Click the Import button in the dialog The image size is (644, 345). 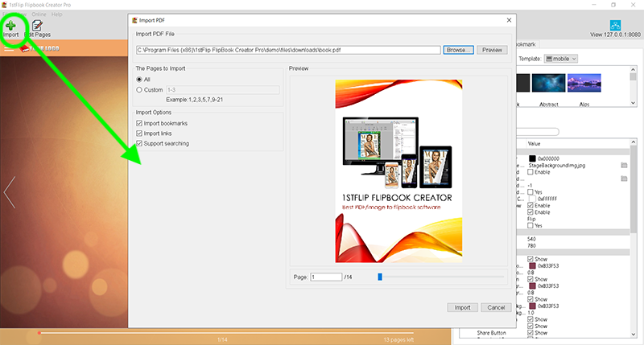tap(462, 308)
